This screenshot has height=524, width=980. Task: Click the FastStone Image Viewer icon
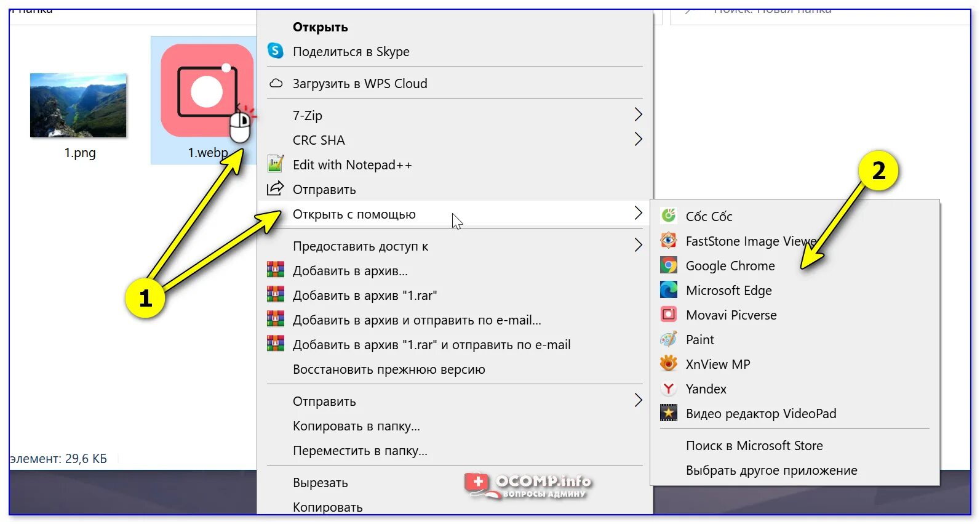[669, 240]
